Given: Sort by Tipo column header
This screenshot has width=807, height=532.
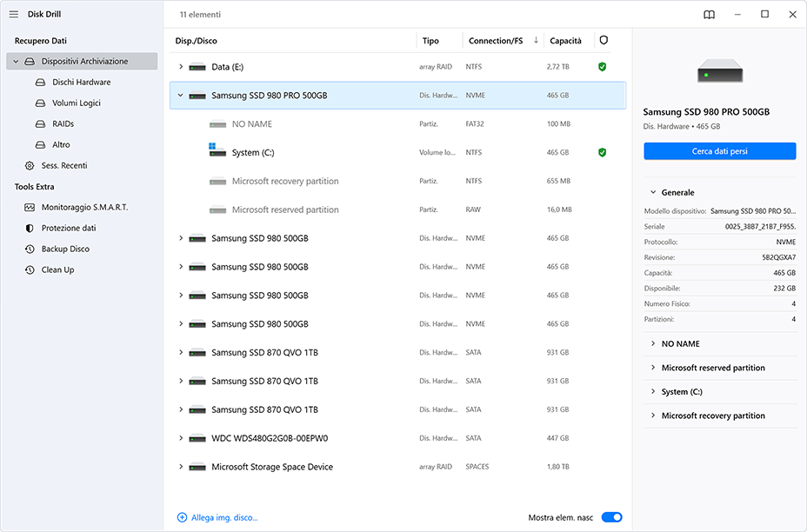Looking at the screenshot, I should click(430, 41).
